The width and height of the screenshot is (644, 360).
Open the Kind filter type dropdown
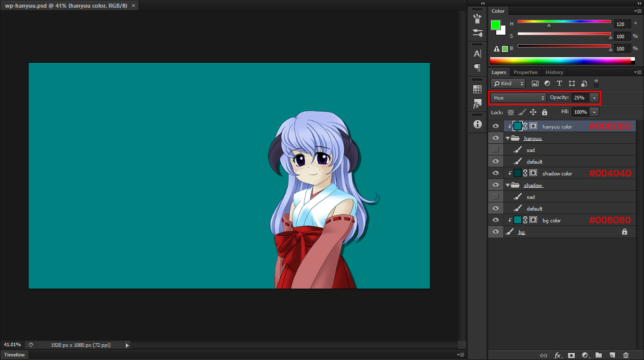point(508,83)
